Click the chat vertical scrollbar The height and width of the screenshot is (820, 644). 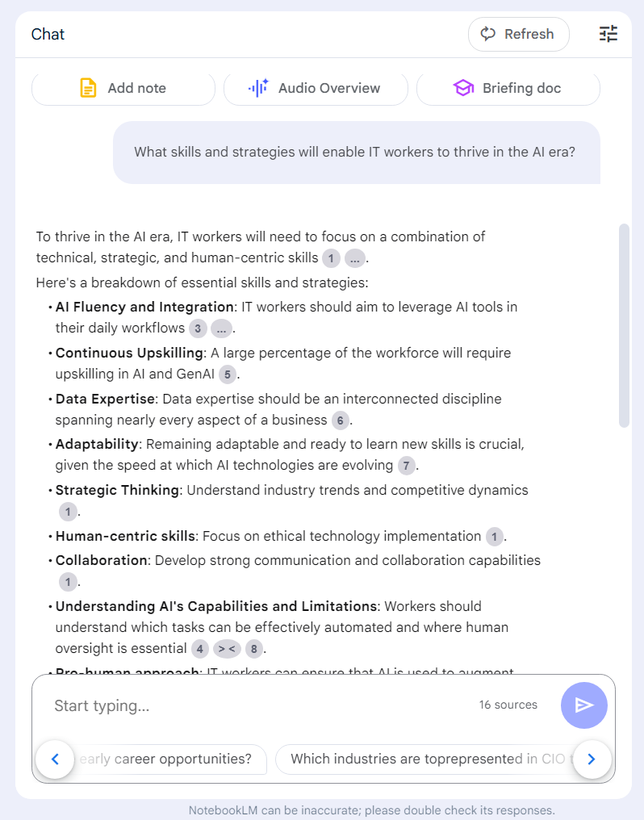tap(624, 326)
